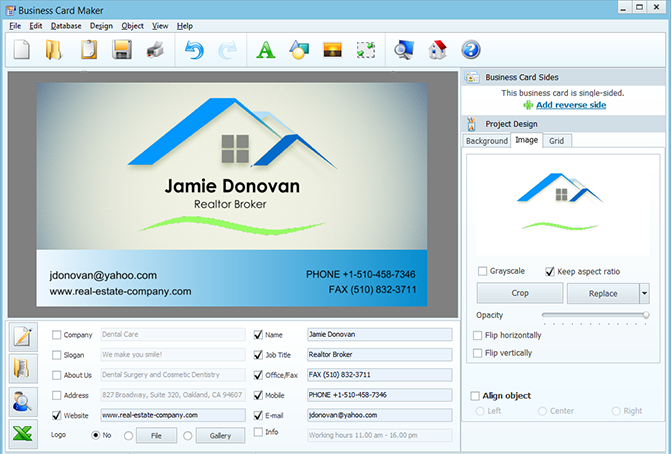Open the folder database sidebar icon
This screenshot has width=671, height=454.
(23, 368)
